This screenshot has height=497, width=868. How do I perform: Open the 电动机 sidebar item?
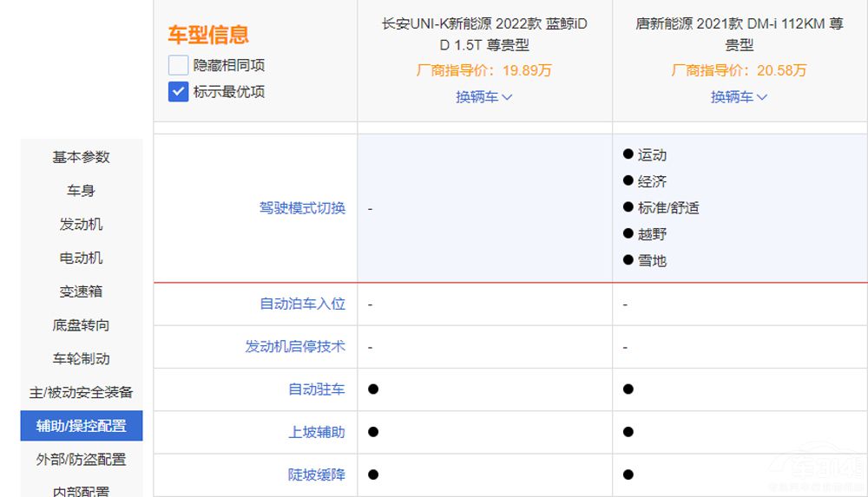click(x=82, y=258)
